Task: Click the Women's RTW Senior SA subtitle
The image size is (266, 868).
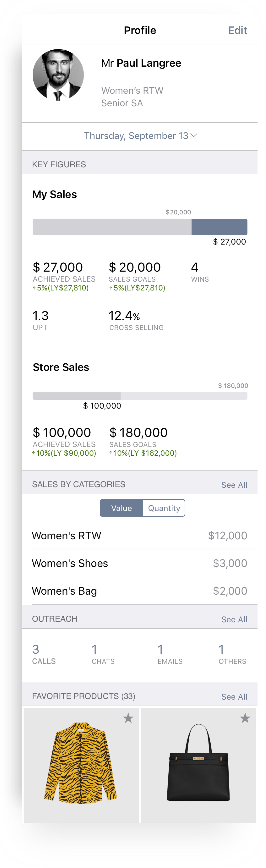Action: (x=132, y=97)
